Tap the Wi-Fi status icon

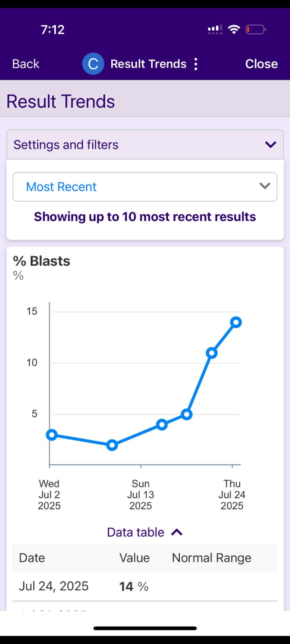(x=234, y=29)
